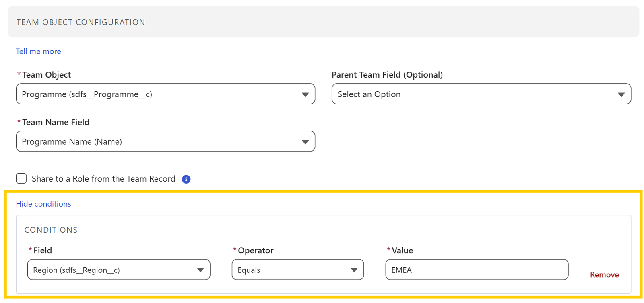Click the info icon beside Share to a Role
Screen dimensions: 644x303
coord(186,179)
